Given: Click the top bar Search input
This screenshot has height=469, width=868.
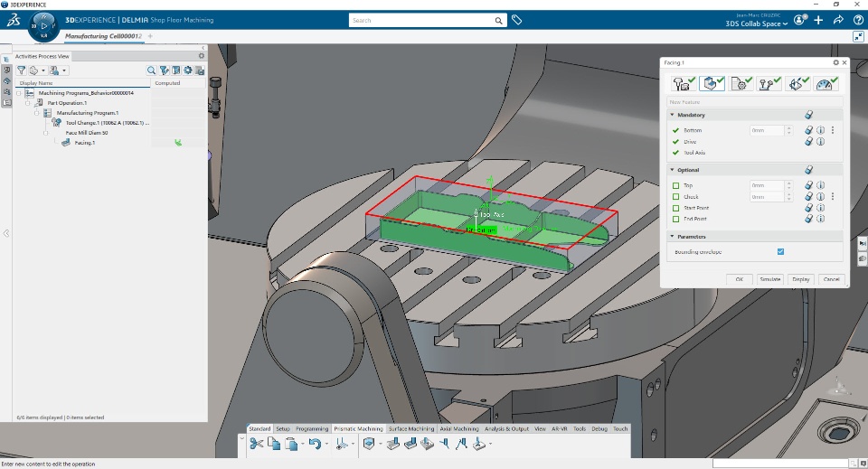Looking at the screenshot, I should point(420,21).
